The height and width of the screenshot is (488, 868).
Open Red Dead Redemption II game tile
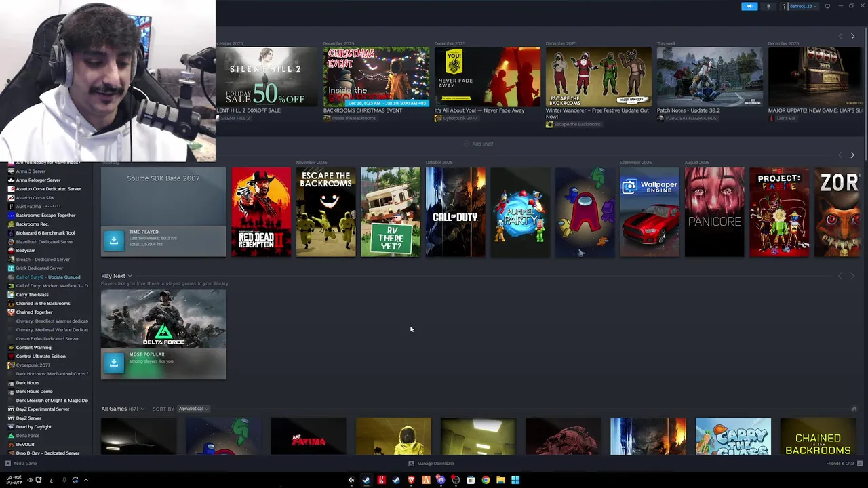point(261,212)
